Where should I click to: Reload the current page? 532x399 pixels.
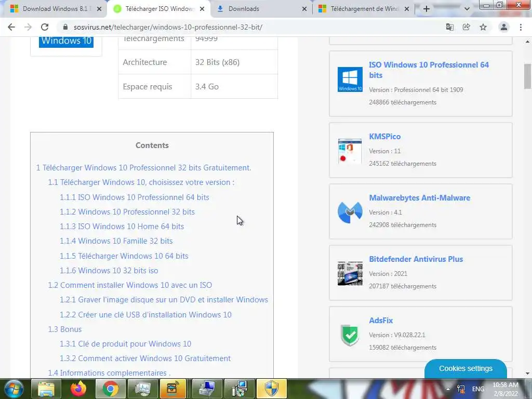tap(45, 27)
